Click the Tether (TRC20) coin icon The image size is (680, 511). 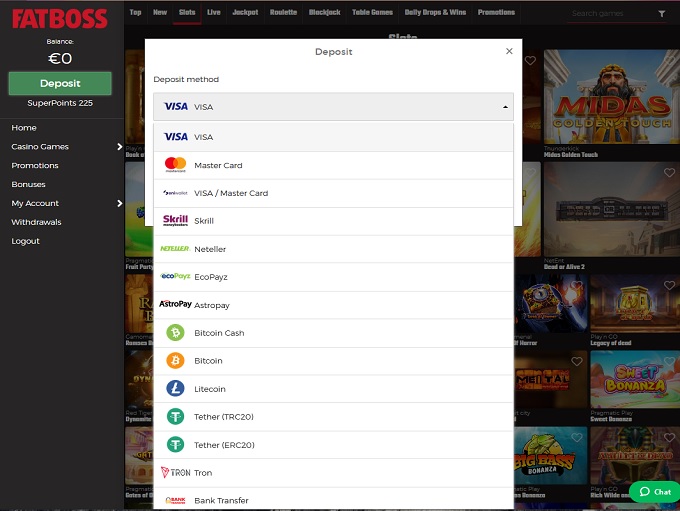175,416
